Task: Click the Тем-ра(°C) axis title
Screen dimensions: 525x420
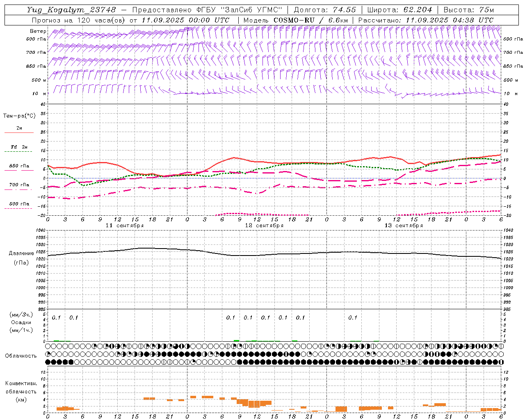Action: coord(19,116)
